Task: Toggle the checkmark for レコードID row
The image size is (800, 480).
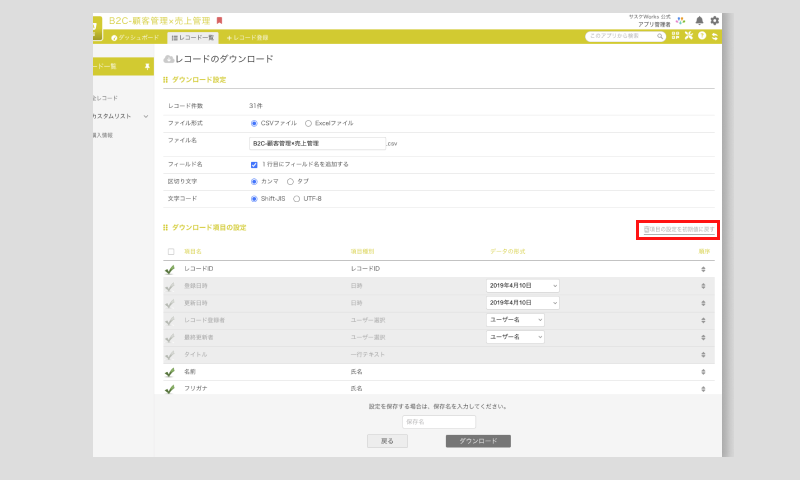Action: coord(170,269)
